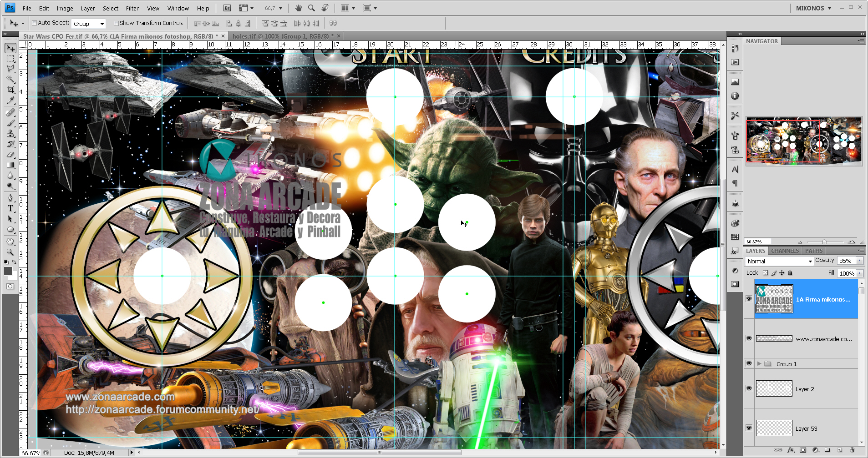Switch to the Channels tab
This screenshot has height=458, width=868.
[785, 251]
